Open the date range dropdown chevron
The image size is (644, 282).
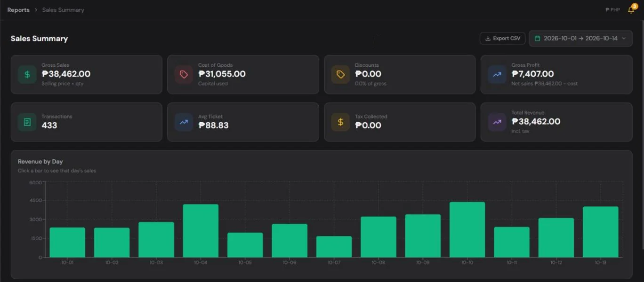624,39
